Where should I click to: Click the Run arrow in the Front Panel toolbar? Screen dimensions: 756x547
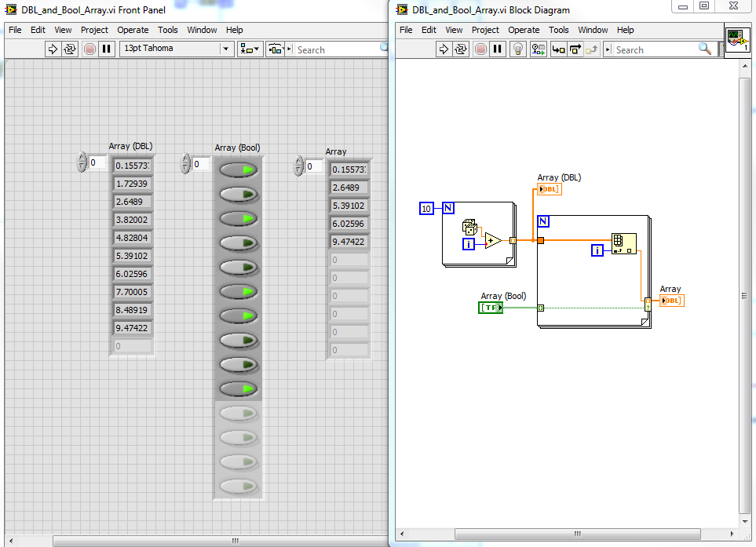(53, 49)
